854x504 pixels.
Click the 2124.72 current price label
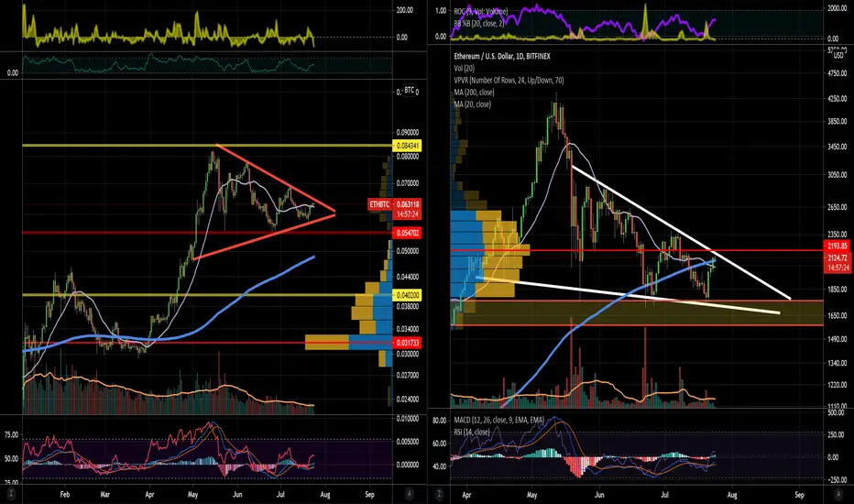pyautogui.click(x=838, y=257)
